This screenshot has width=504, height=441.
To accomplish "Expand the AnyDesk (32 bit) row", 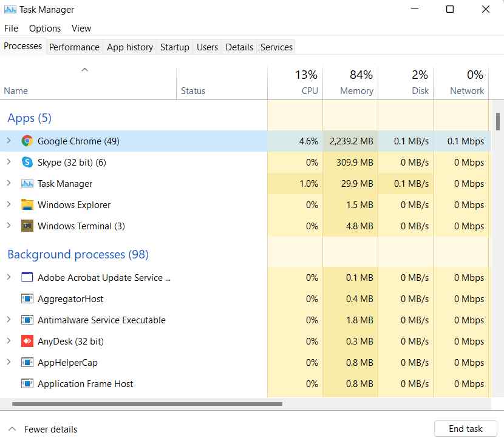I will coord(9,341).
